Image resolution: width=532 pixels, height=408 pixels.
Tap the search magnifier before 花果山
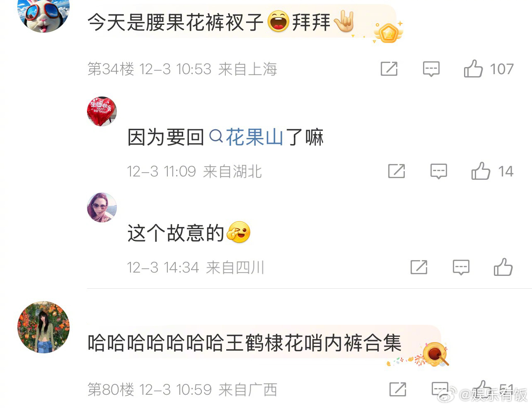(216, 136)
